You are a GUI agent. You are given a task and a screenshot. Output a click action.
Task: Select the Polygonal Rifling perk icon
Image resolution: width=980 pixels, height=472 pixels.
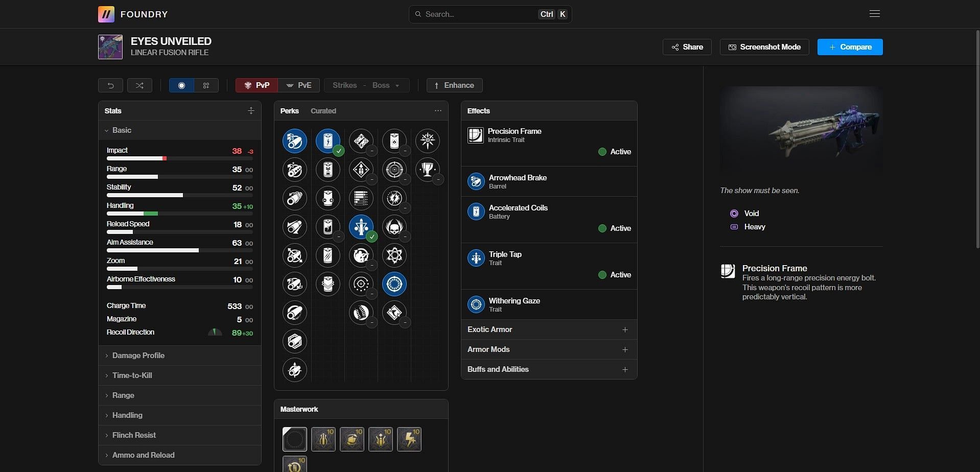295,341
